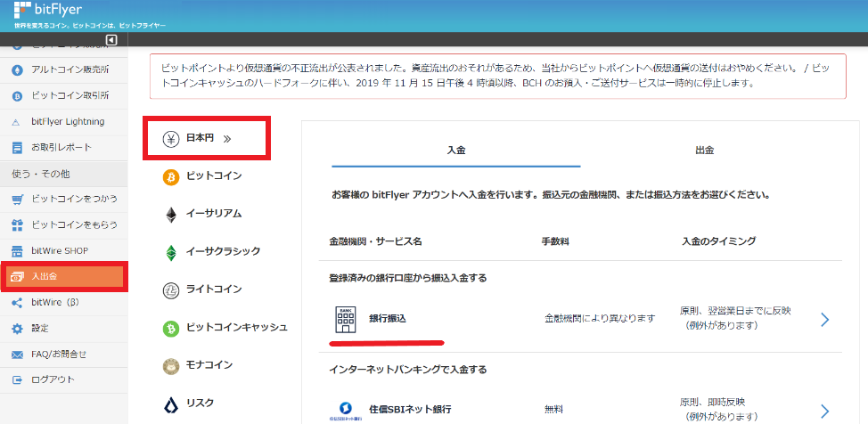The image size is (868, 424).
Task: Click the 金融機関・サービス名 column header
Action: pos(376,242)
